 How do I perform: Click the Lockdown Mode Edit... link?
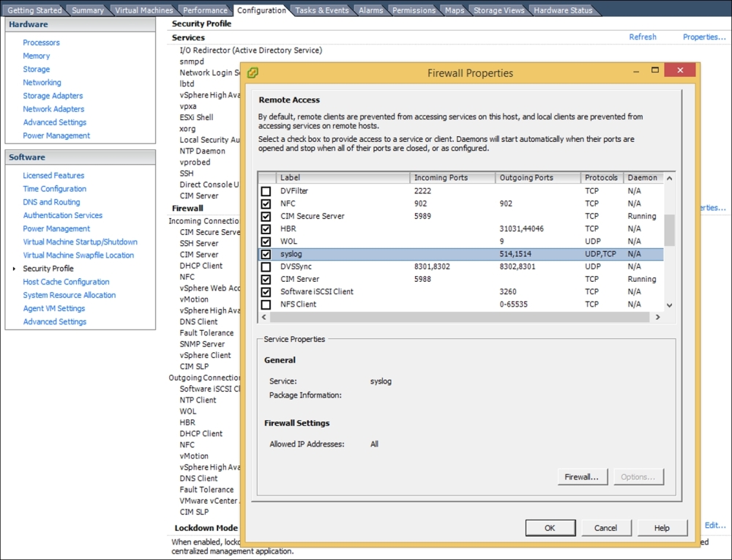(715, 526)
